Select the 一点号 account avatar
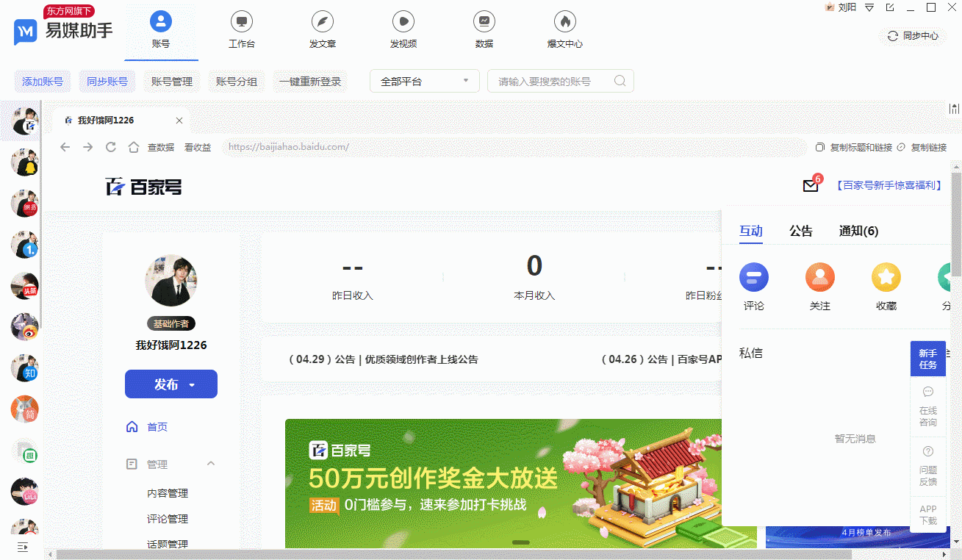The height and width of the screenshot is (560, 962). (x=24, y=245)
